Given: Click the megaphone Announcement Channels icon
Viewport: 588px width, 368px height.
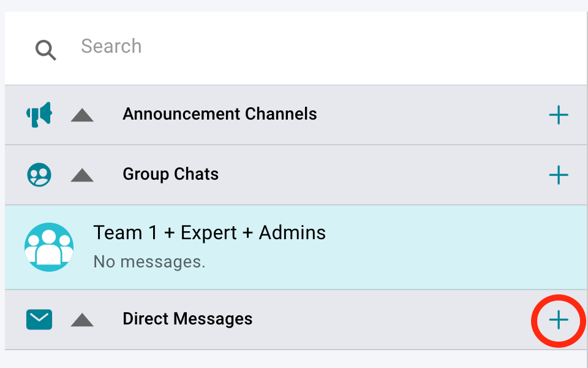Looking at the screenshot, I should click(x=39, y=114).
